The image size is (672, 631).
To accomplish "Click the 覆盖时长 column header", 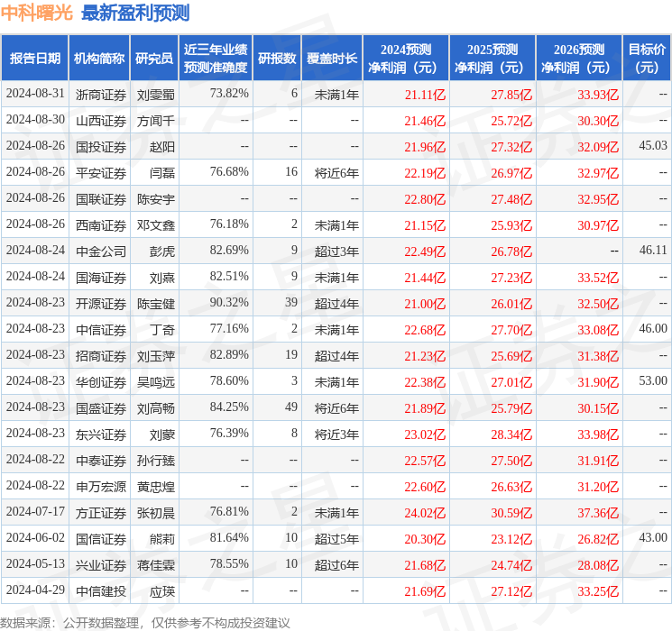I will point(332,59).
